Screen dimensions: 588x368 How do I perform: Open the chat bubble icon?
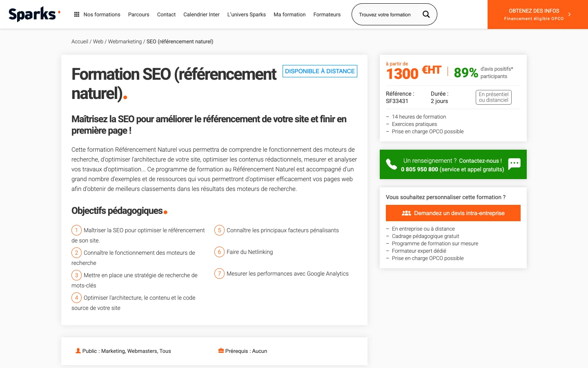(514, 164)
